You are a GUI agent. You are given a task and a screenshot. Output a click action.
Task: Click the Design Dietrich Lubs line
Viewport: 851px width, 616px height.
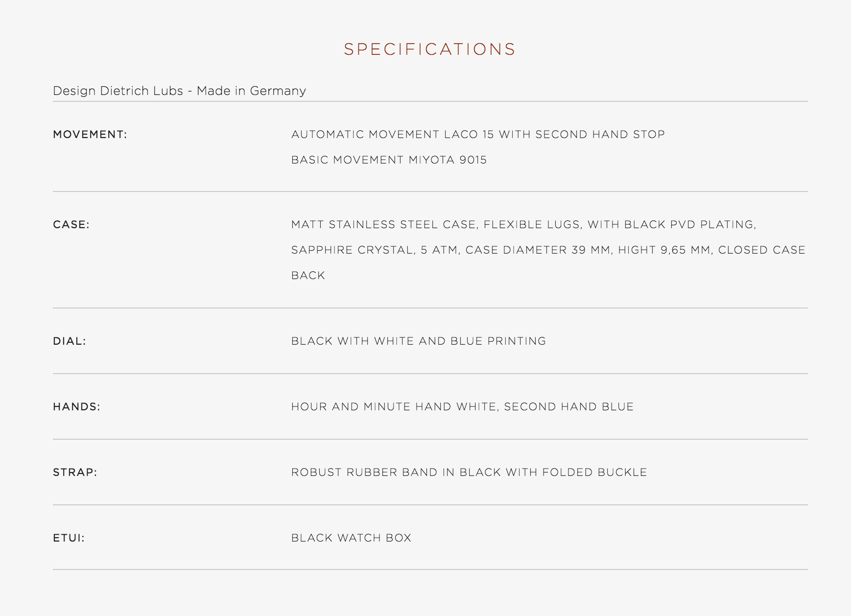click(179, 91)
